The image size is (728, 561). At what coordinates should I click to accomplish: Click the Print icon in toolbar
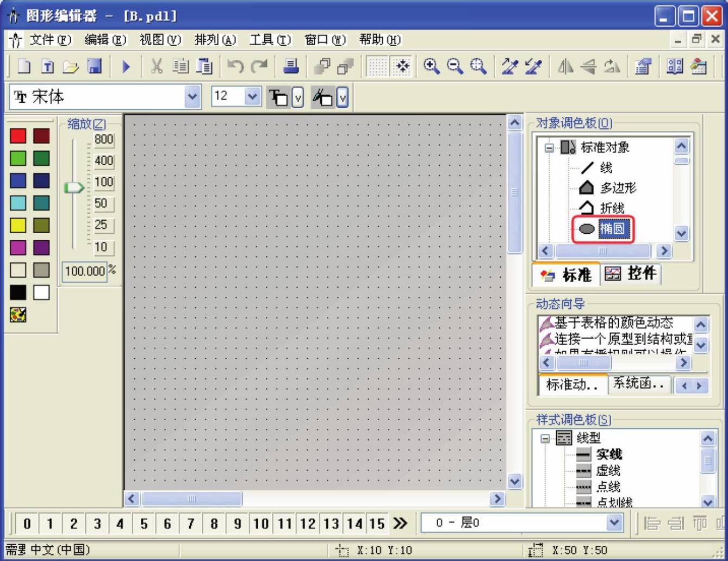(291, 66)
